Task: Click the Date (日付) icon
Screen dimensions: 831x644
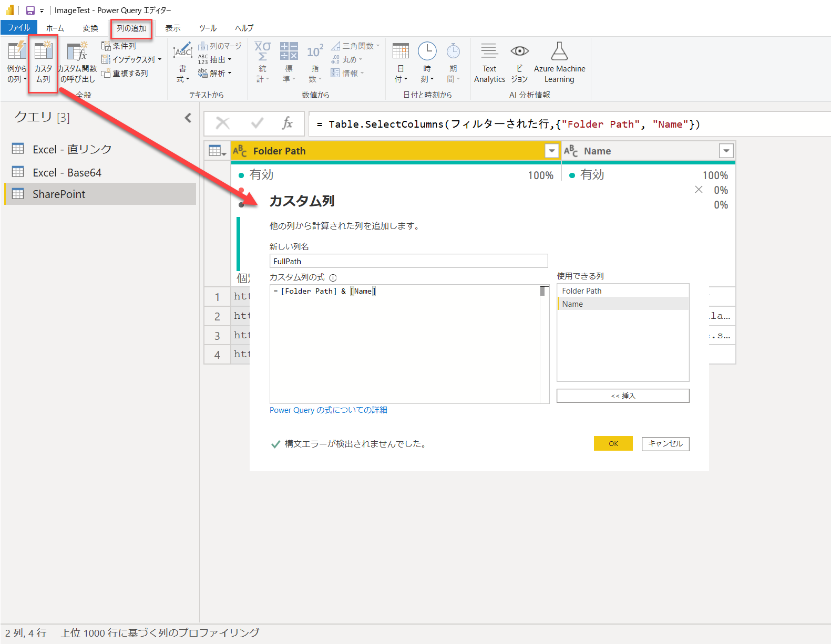Action: (x=401, y=61)
